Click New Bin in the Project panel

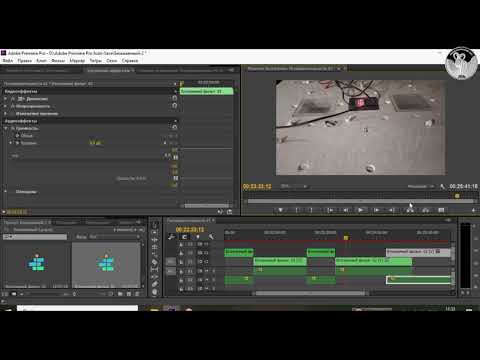click(120, 294)
